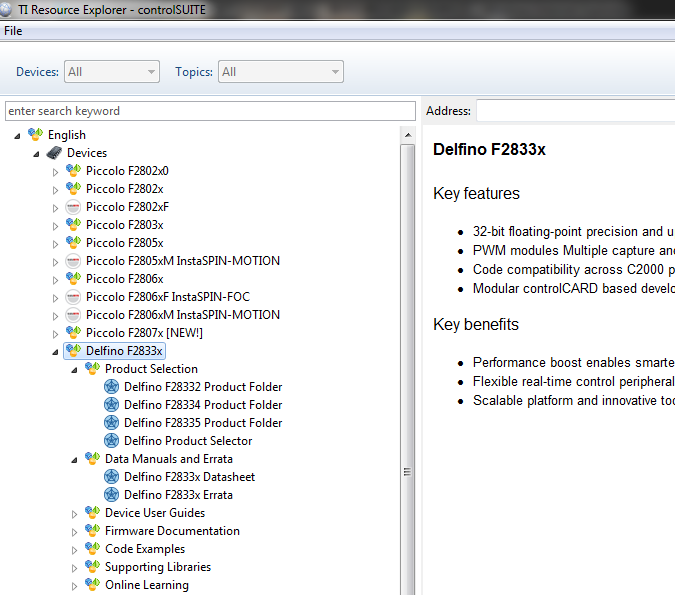Click the Firmware Documentation icon
This screenshot has width=675, height=595.
pos(92,530)
